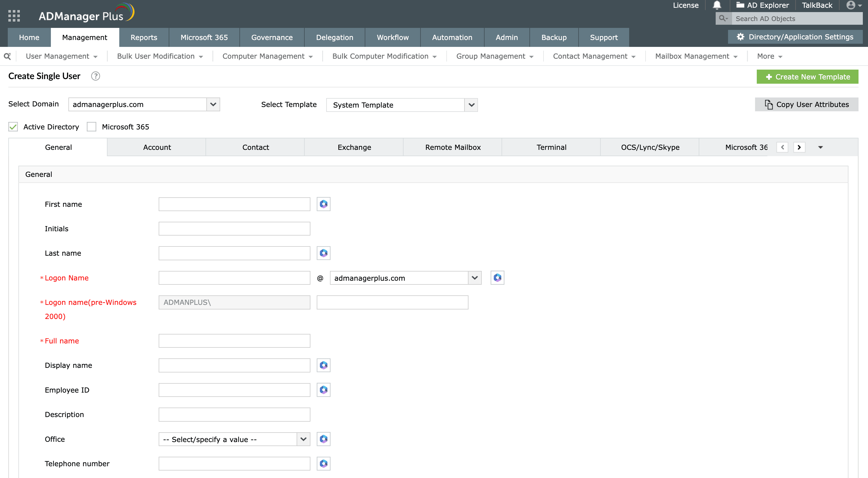This screenshot has width=868, height=478.
Task: Expand the Group Management menu
Action: (495, 56)
